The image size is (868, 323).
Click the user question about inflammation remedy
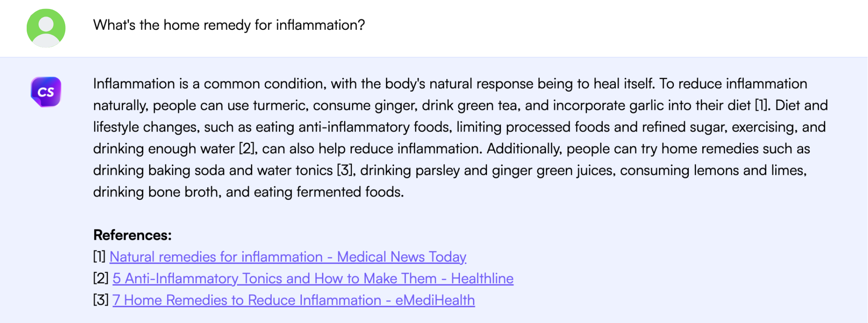click(229, 25)
